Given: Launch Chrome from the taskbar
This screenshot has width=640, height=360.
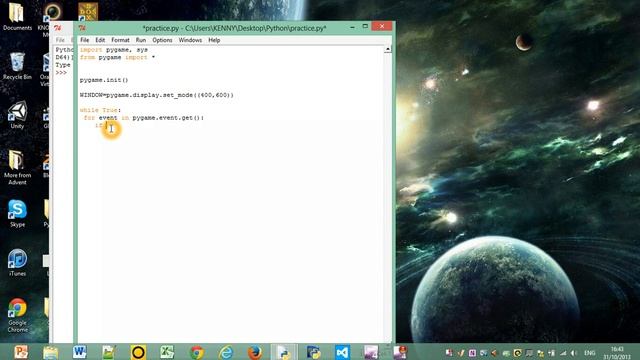Looking at the screenshot, I should pyautogui.click(x=196, y=352).
